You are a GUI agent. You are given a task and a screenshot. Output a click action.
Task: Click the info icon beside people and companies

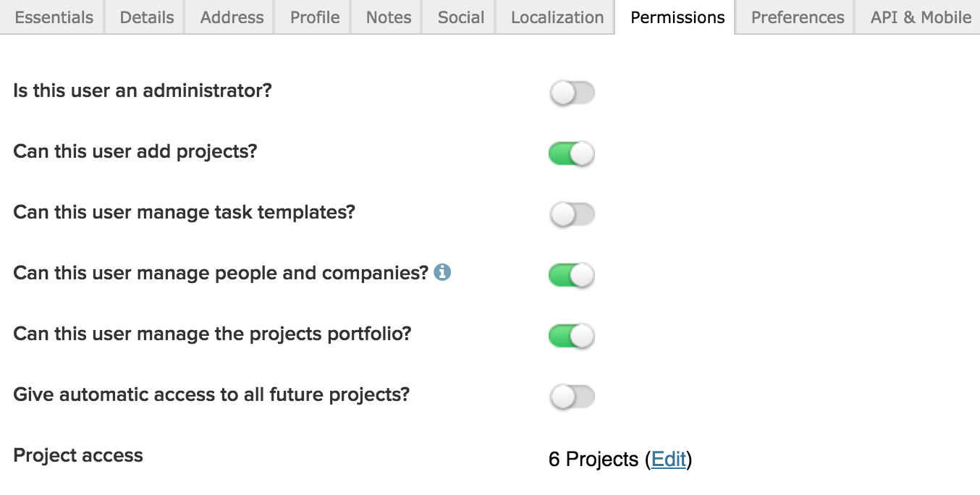tap(442, 273)
